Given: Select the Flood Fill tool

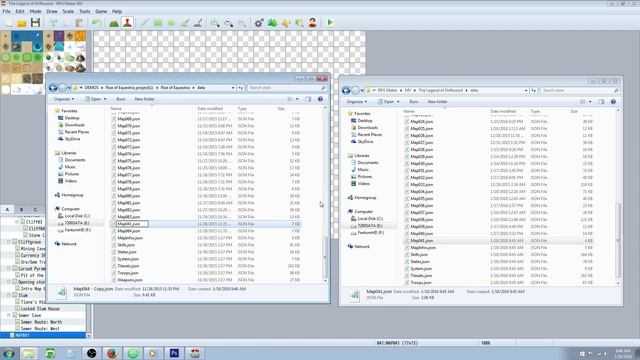Looking at the screenshot, I should tap(185, 23).
